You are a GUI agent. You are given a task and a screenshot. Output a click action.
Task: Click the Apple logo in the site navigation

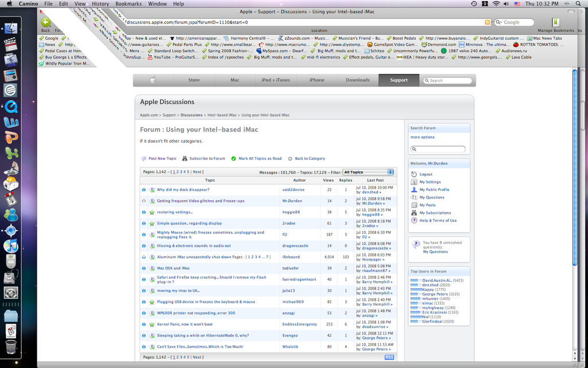coord(153,80)
